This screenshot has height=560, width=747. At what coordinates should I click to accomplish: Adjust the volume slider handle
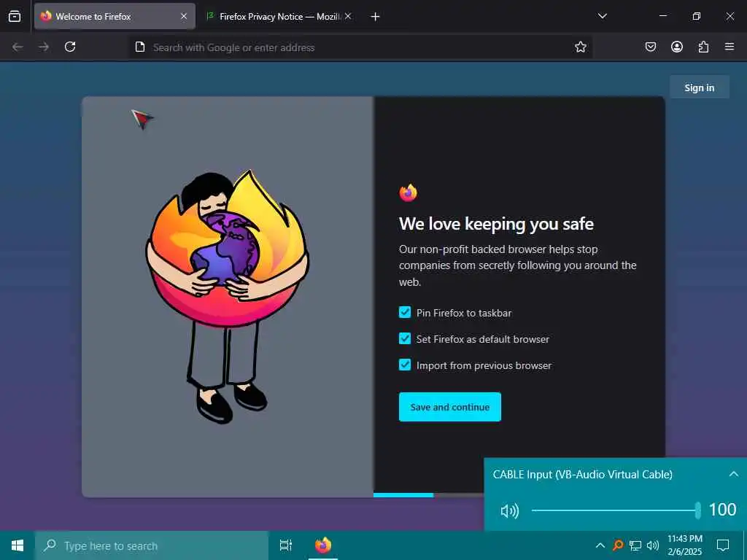(698, 510)
